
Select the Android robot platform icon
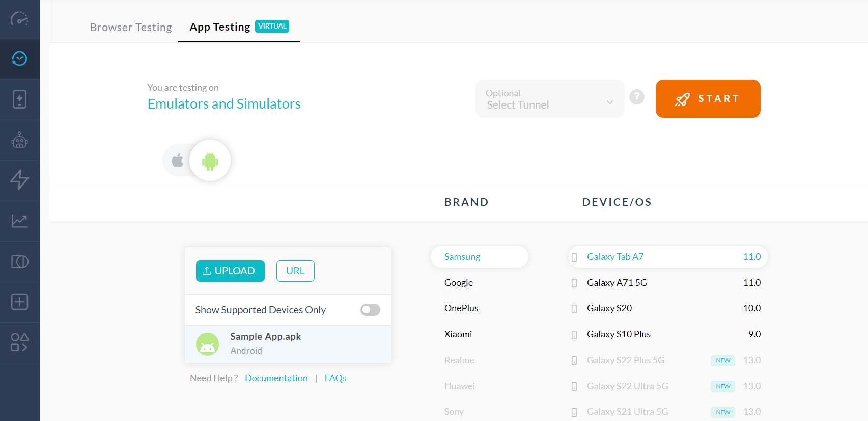point(210,161)
